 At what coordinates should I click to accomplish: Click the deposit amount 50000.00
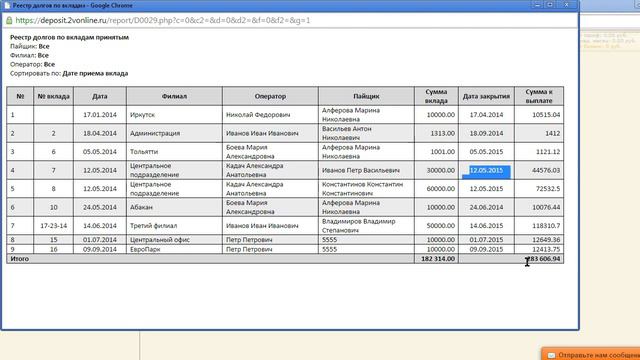(441, 226)
